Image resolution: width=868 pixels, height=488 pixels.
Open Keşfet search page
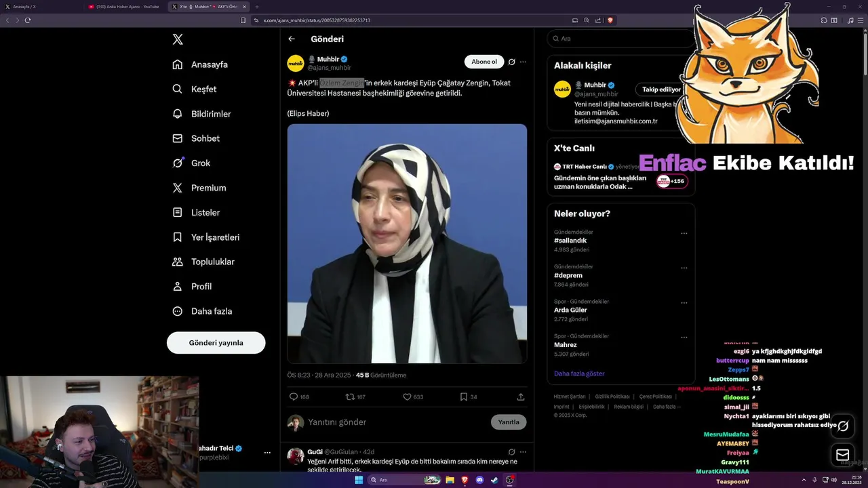pyautogui.click(x=195, y=89)
